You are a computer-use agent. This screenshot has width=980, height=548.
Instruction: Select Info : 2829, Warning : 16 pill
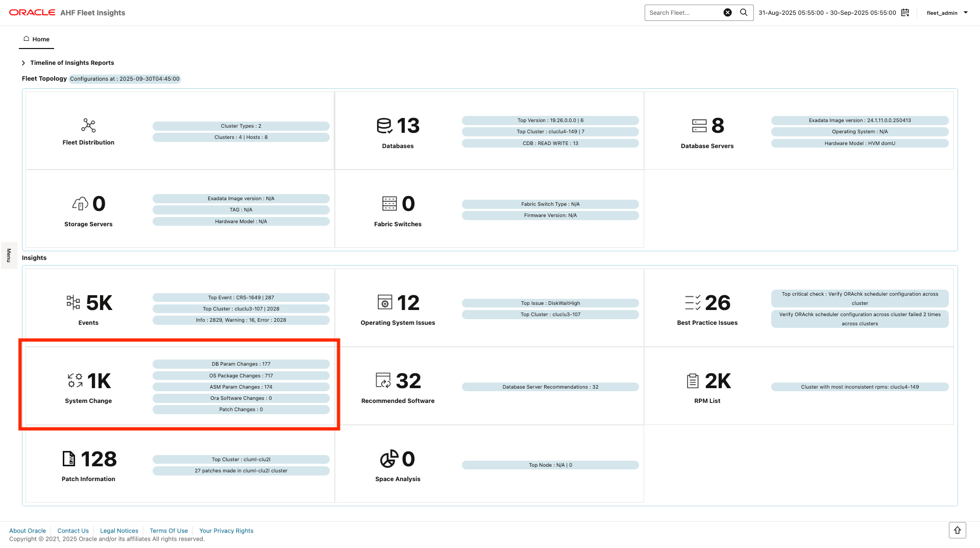coord(241,320)
